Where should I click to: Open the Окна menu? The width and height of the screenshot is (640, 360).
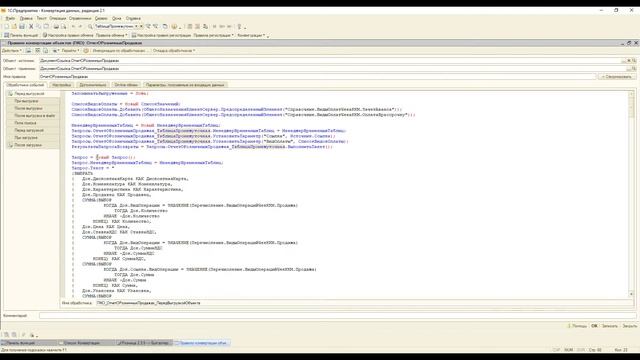[x=117, y=18]
